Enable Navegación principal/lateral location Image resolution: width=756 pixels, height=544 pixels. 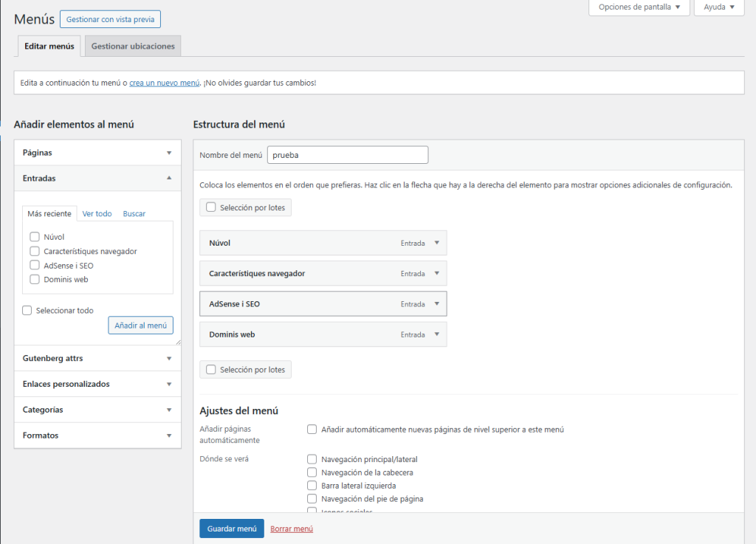312,459
